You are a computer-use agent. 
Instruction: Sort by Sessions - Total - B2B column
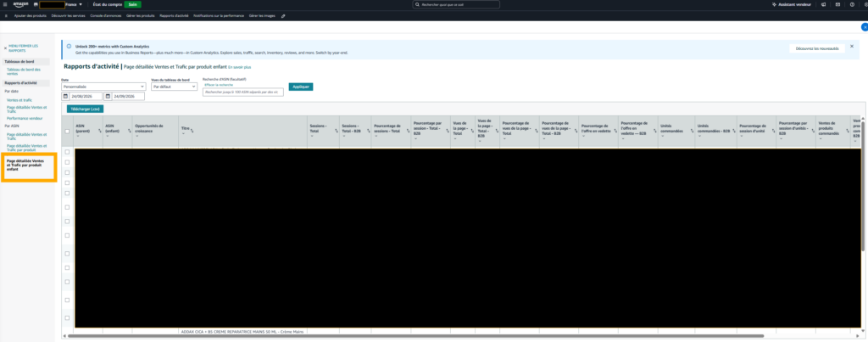tap(368, 132)
